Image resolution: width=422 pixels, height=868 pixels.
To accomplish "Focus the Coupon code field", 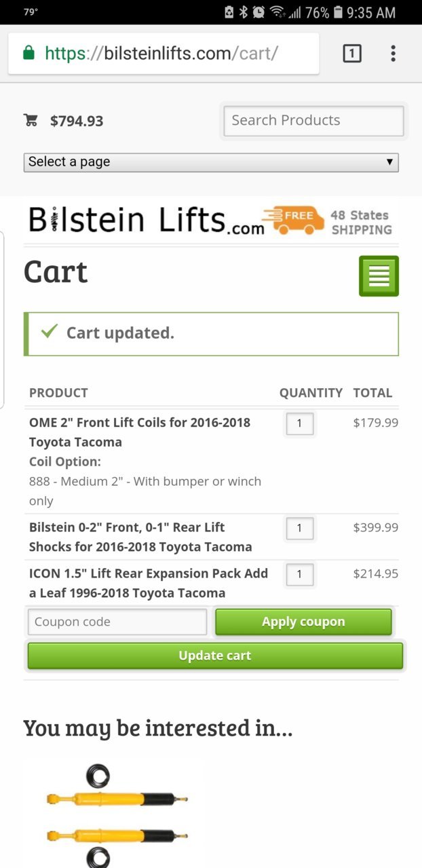I will [x=117, y=622].
